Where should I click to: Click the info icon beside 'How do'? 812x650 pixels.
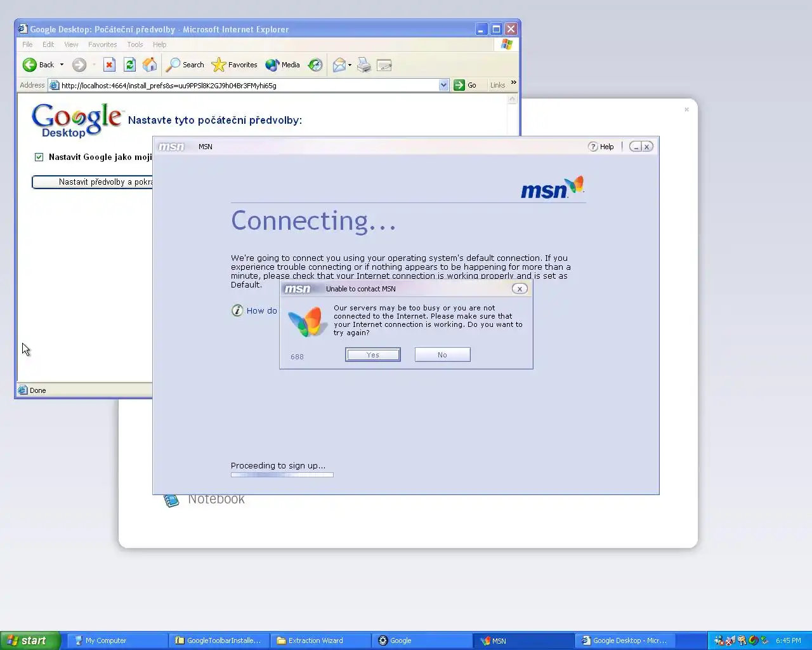[x=237, y=310]
